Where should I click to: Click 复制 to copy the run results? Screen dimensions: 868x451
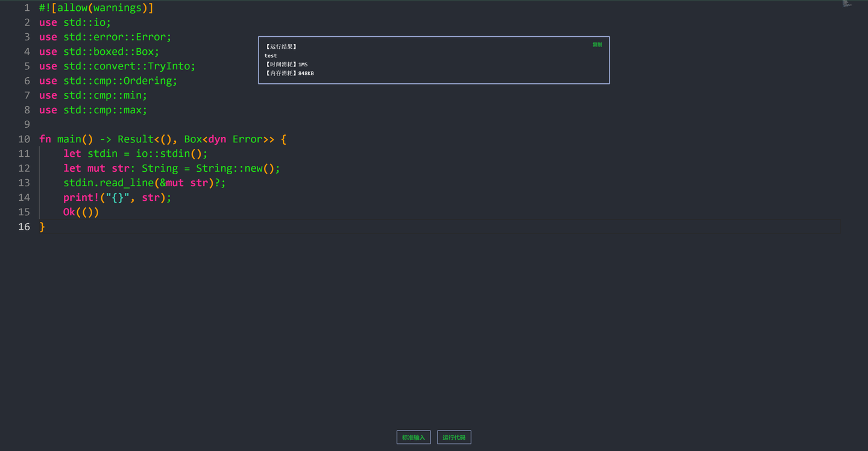click(597, 44)
